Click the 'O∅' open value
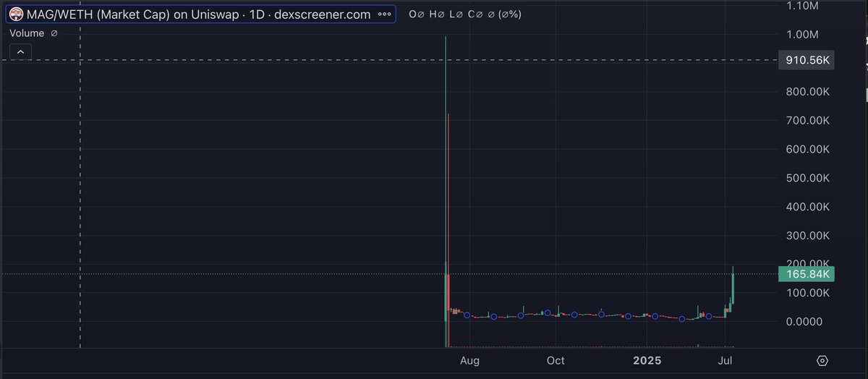The image size is (868, 379). pyautogui.click(x=417, y=14)
